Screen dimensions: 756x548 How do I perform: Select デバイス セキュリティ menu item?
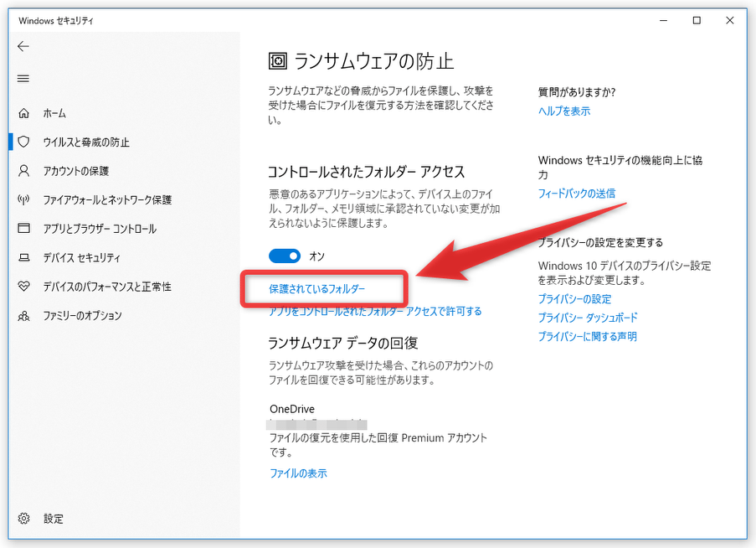point(81,257)
